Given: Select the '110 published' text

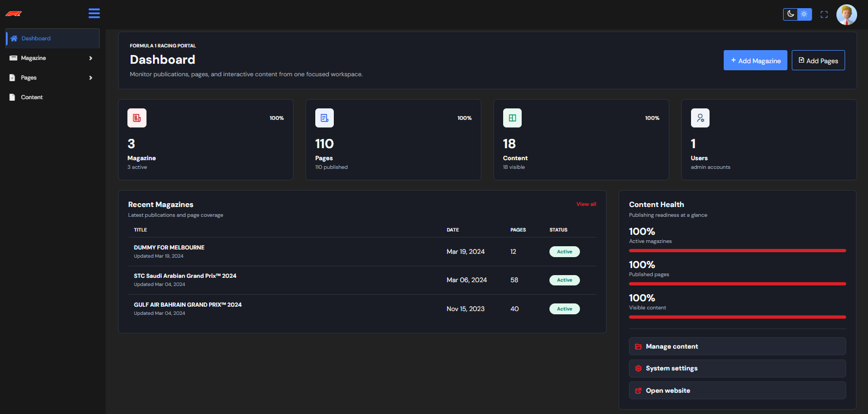Looking at the screenshot, I should pyautogui.click(x=332, y=167).
